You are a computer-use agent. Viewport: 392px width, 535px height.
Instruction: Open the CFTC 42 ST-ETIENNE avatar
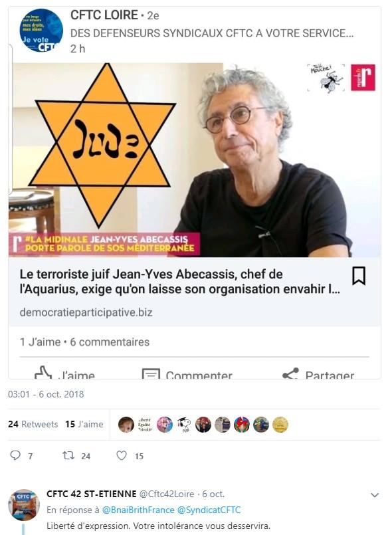click(24, 504)
